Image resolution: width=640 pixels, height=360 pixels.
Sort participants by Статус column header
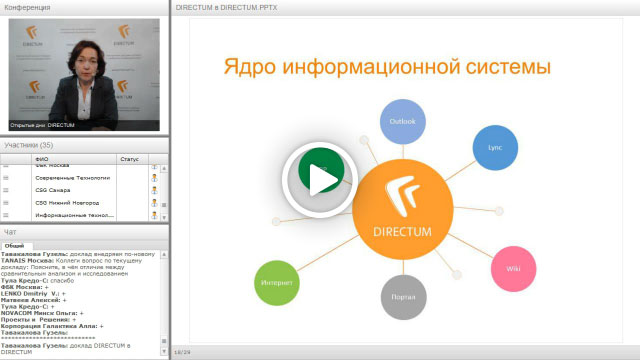pyautogui.click(x=132, y=159)
